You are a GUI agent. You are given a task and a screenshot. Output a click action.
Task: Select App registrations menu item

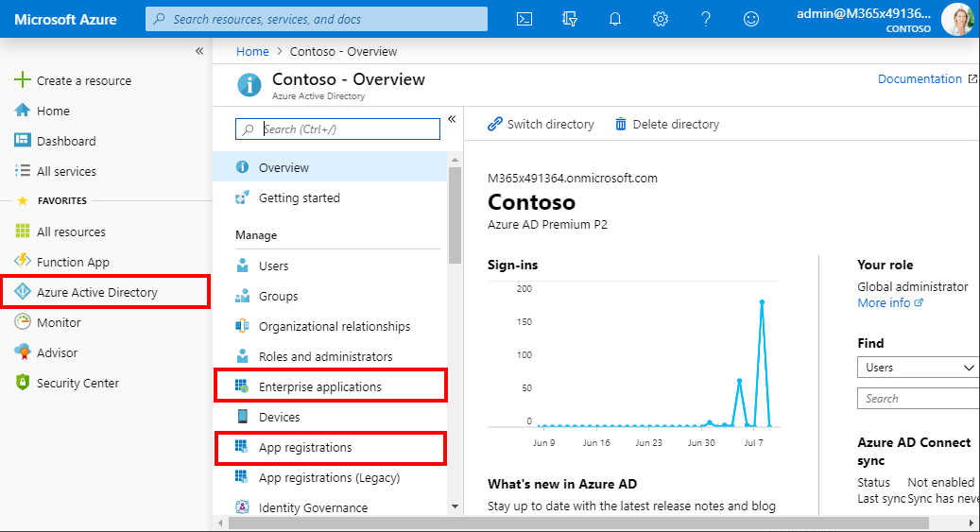click(305, 447)
